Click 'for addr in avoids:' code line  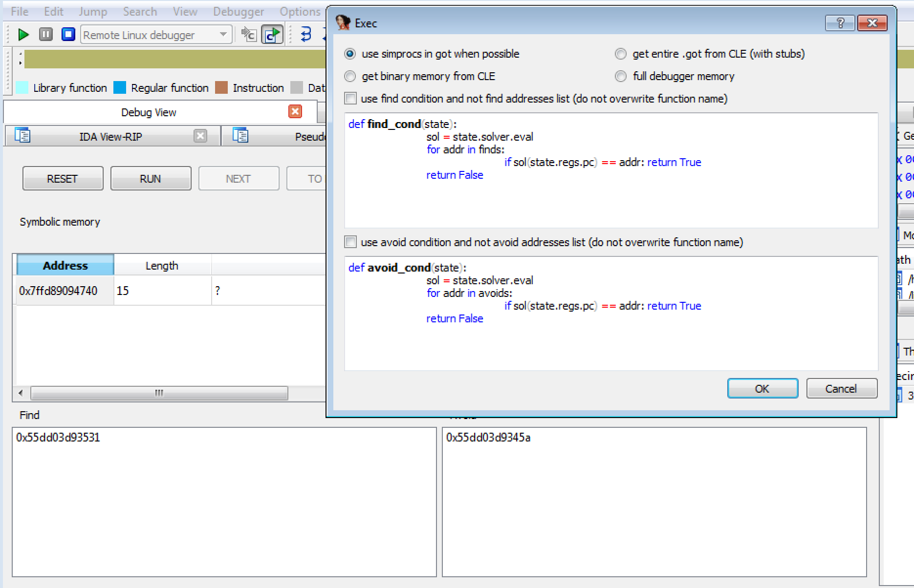tap(469, 293)
